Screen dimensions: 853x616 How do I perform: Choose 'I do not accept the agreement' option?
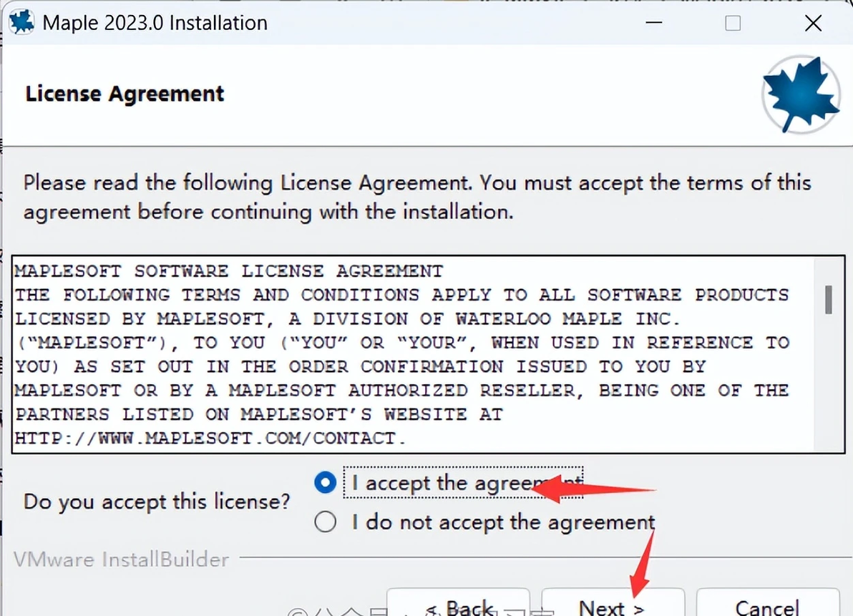point(325,522)
